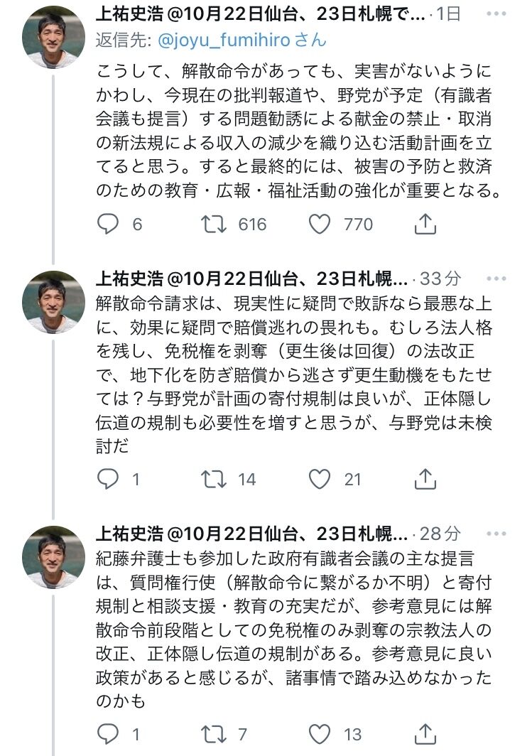Viewport: 532px width, 756px height.
Task: Share the tweet posted 33分 ago
Action: pos(425,480)
